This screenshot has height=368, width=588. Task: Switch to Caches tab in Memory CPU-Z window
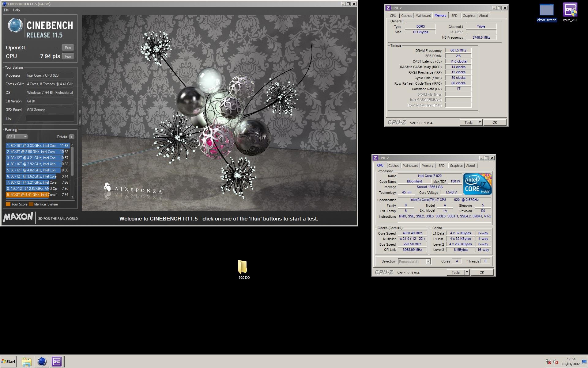[x=406, y=16]
